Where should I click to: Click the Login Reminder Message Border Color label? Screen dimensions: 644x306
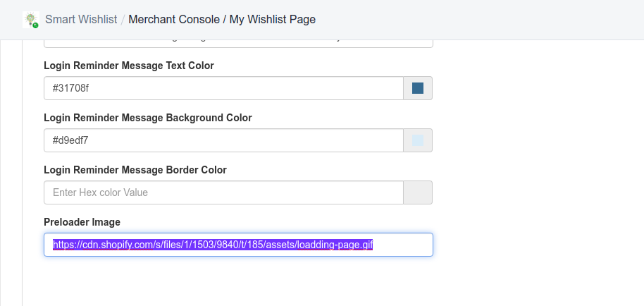pyautogui.click(x=135, y=170)
